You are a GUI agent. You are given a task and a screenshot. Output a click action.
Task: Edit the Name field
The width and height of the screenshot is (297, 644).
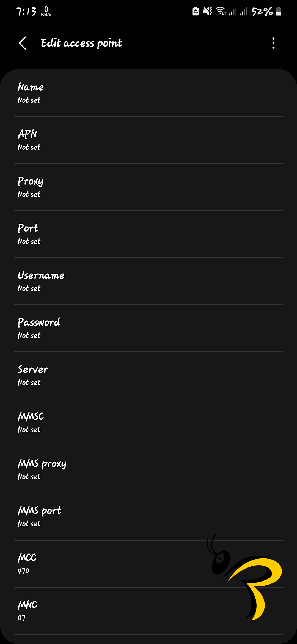[148, 93]
